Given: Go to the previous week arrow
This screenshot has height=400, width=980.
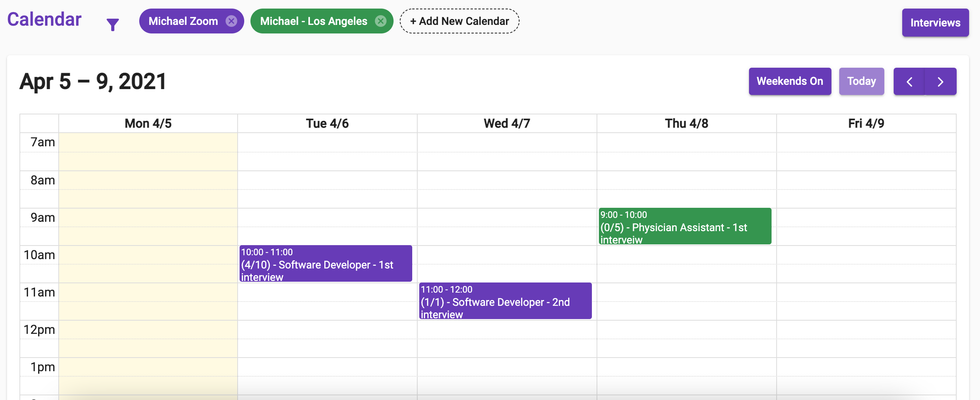Looking at the screenshot, I should (909, 82).
